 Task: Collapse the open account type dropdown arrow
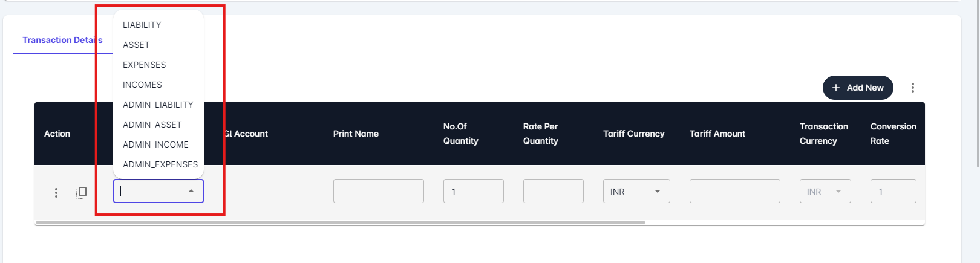191,191
